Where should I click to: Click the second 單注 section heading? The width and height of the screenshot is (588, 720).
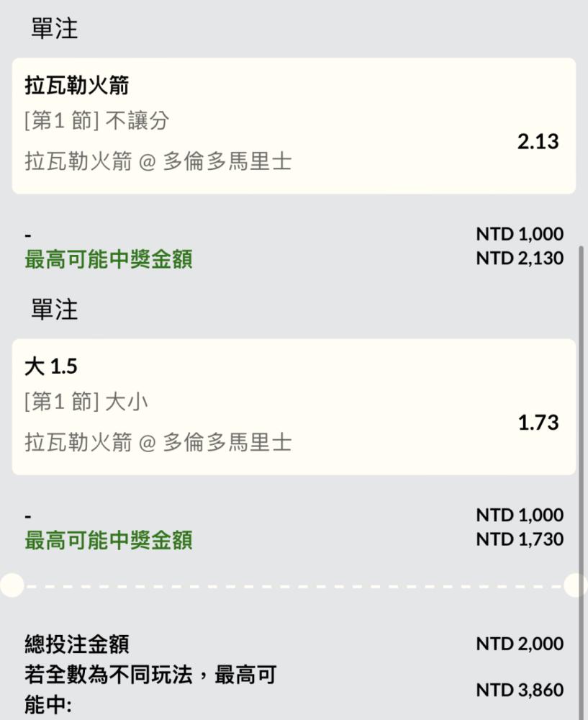(x=55, y=310)
